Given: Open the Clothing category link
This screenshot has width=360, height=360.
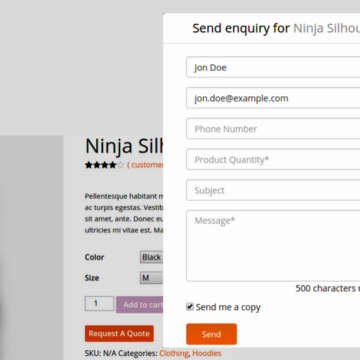Looking at the screenshot, I should tap(174, 353).
